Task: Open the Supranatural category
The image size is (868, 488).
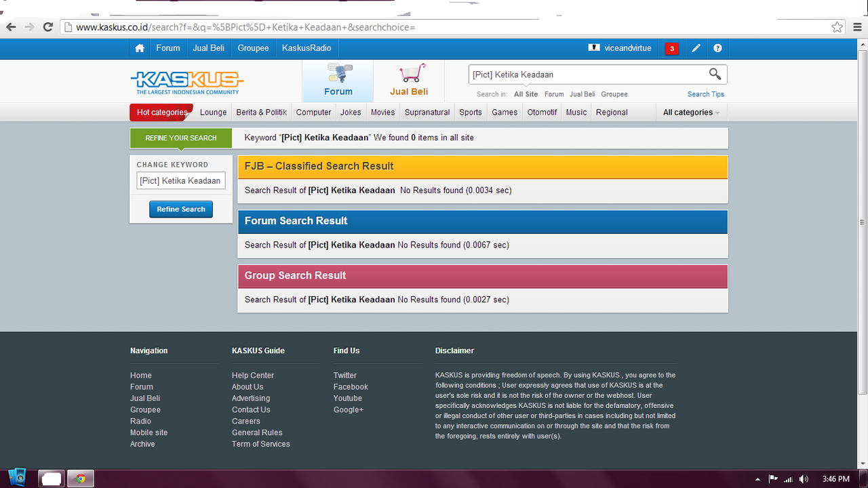Action: click(x=427, y=113)
